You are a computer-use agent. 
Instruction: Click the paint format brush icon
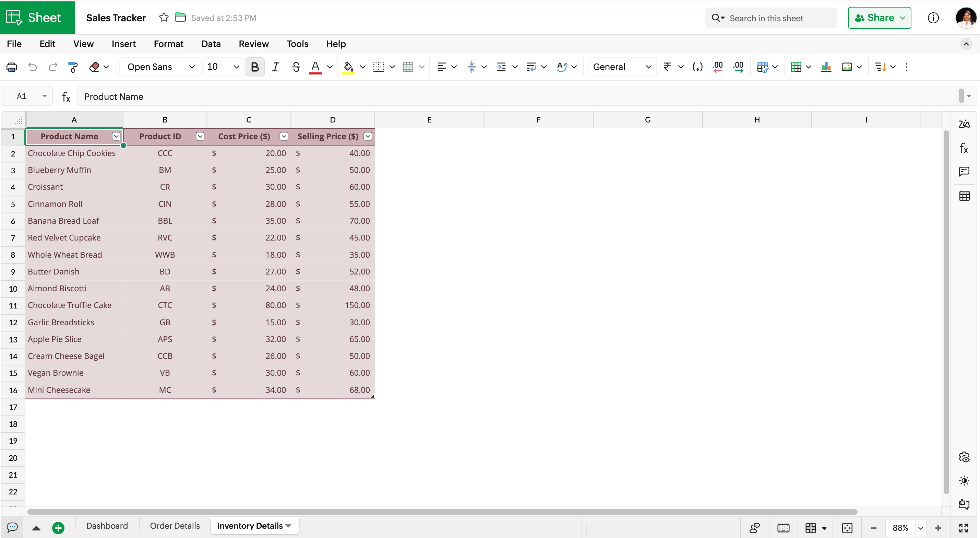[73, 67]
